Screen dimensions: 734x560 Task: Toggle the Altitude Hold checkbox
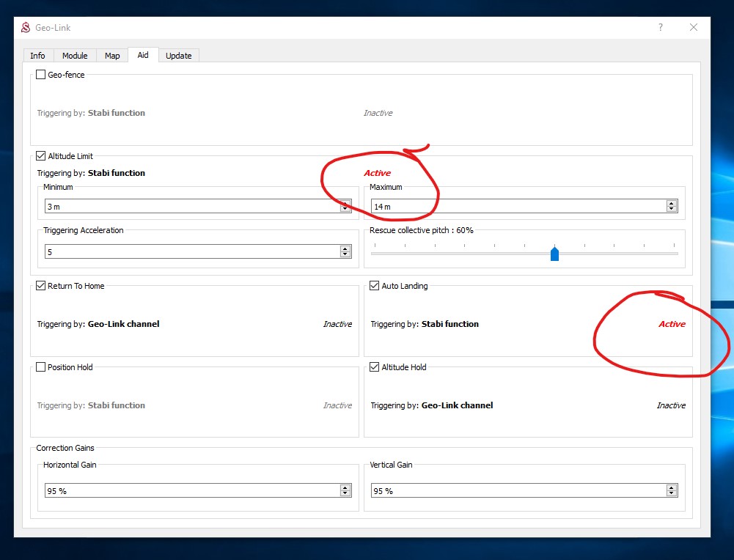375,367
